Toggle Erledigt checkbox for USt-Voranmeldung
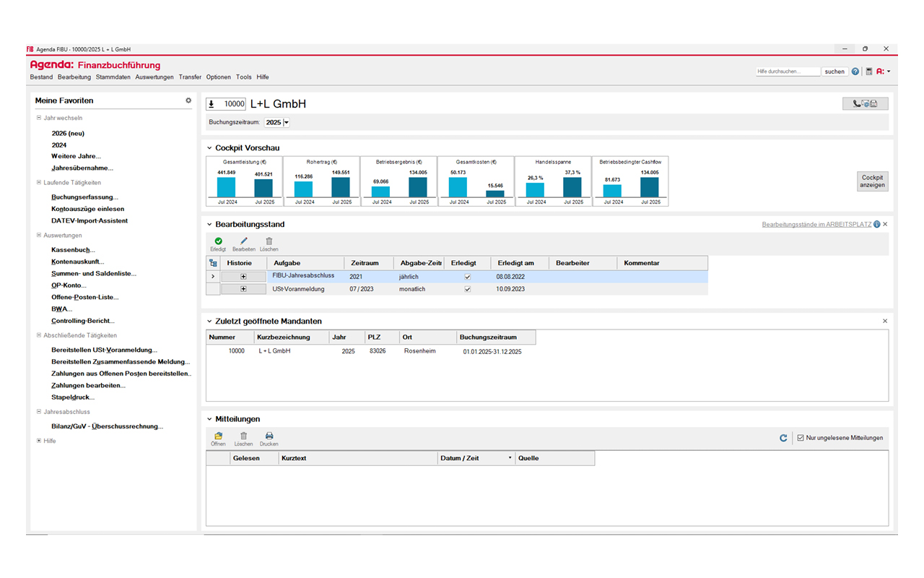 point(468,289)
